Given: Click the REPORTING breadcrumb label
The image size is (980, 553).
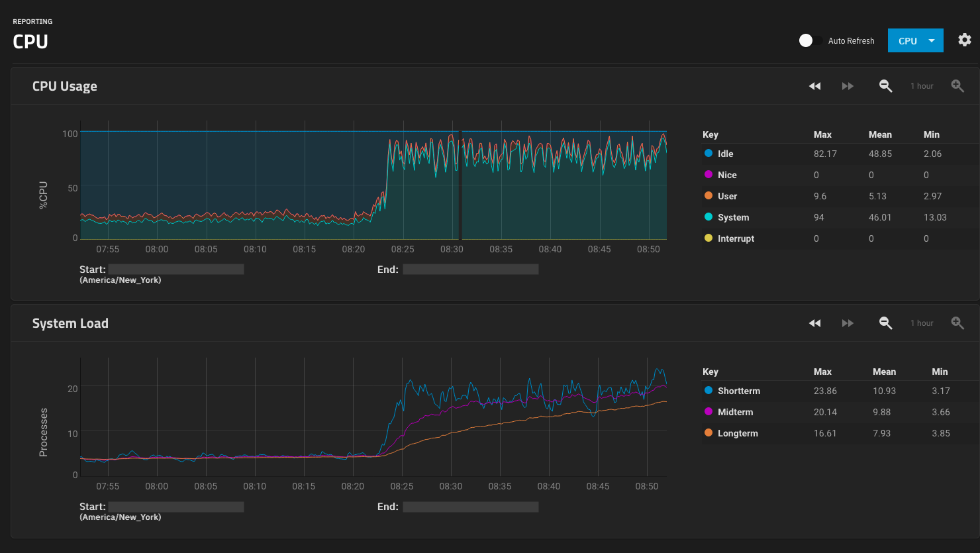Looking at the screenshot, I should [32, 21].
